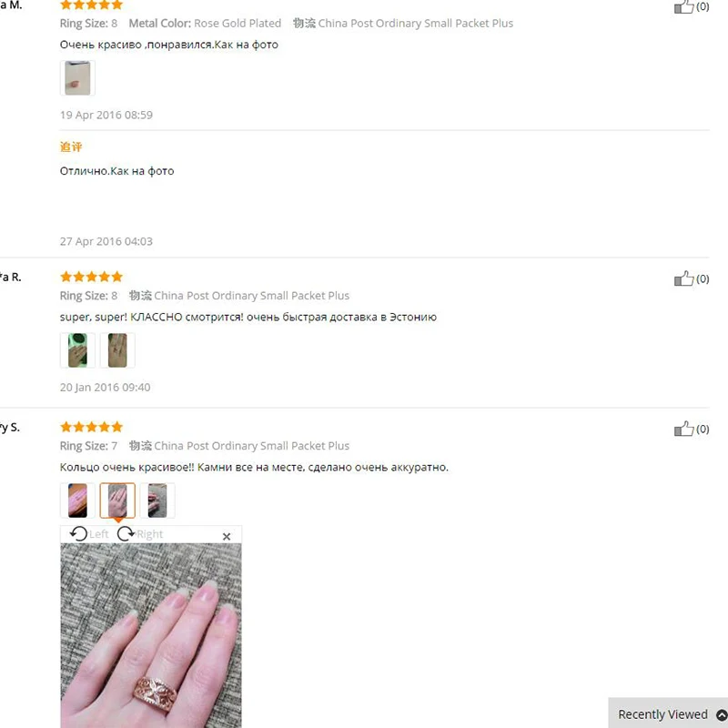Open the photo thumbnail in 19 Apr review
The height and width of the screenshot is (728, 728).
point(77,78)
